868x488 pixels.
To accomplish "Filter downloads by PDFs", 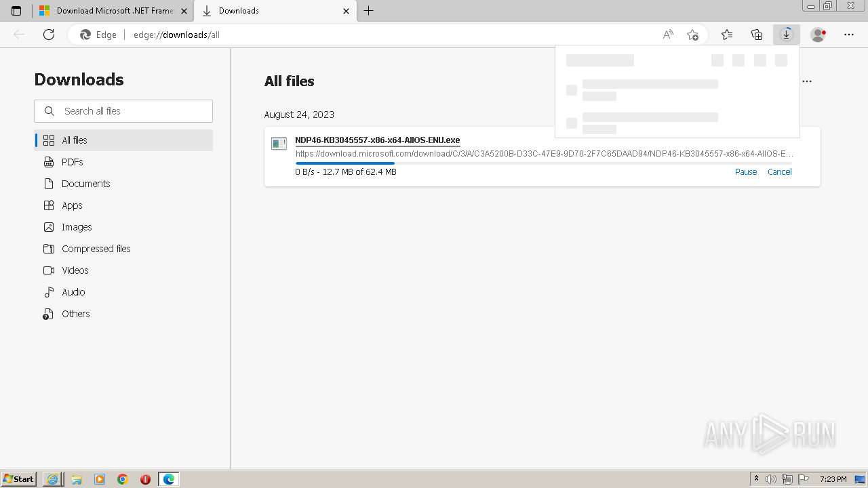I will (123, 162).
